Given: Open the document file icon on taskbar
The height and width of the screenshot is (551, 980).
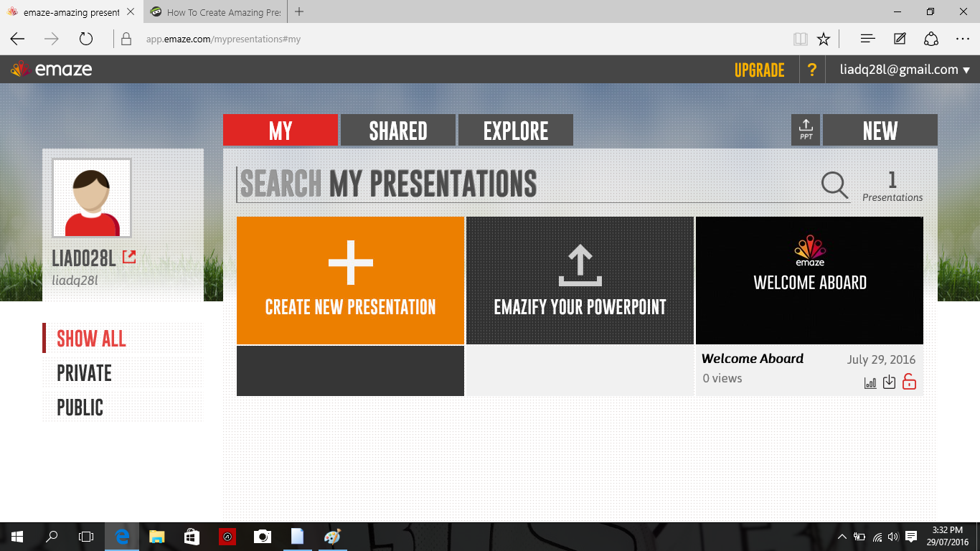Looking at the screenshot, I should 297,537.
